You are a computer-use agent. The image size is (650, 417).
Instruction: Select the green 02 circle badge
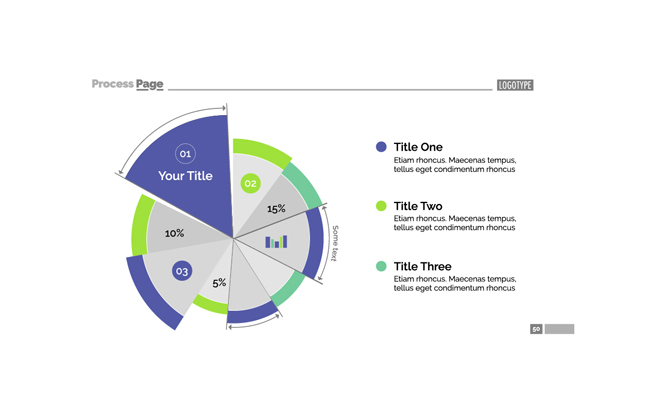click(x=250, y=183)
